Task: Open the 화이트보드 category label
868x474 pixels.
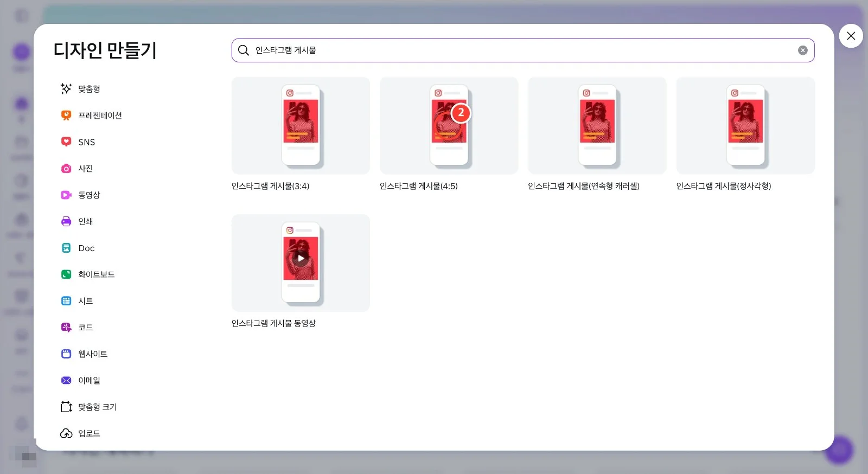Action: 96,274
